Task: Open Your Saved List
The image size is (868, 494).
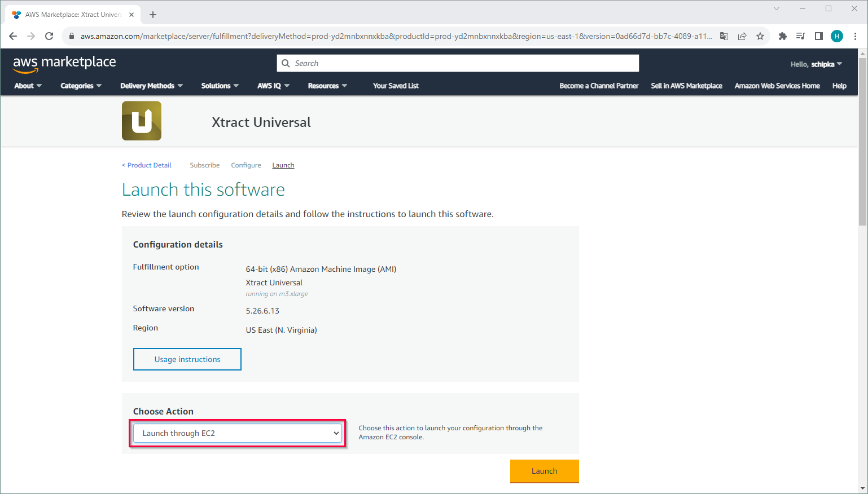Action: pos(396,86)
